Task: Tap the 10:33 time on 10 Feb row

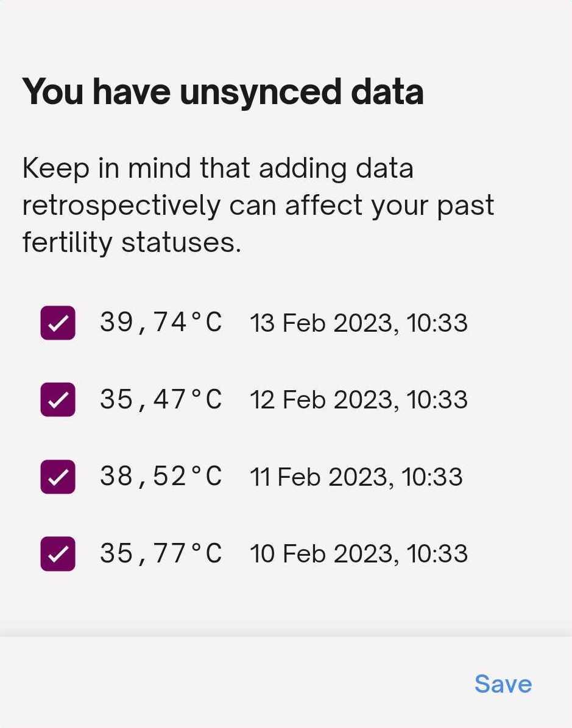Action: click(x=437, y=554)
